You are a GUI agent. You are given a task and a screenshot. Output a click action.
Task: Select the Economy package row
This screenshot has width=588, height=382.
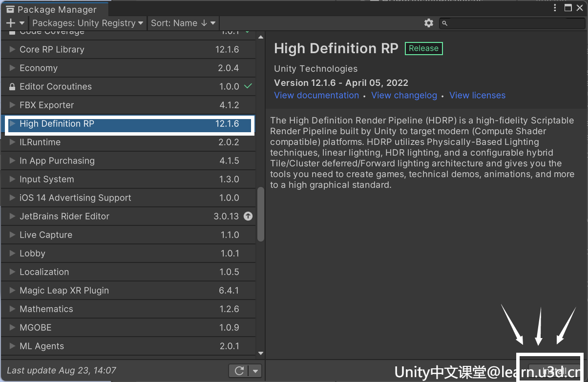coord(128,68)
